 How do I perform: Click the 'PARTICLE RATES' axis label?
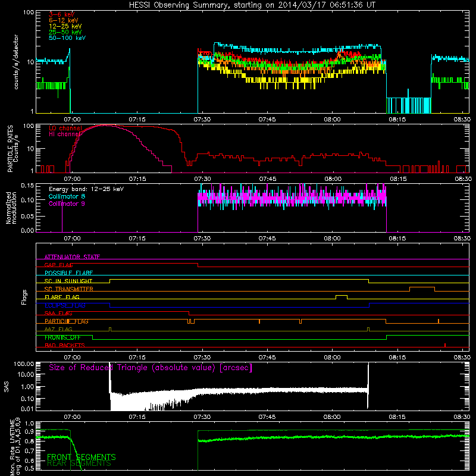coord(10,149)
